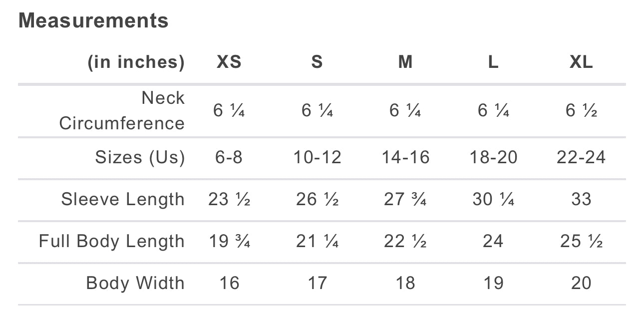Click the (in inches) unit label
This screenshot has height=309, width=644.
(136, 62)
